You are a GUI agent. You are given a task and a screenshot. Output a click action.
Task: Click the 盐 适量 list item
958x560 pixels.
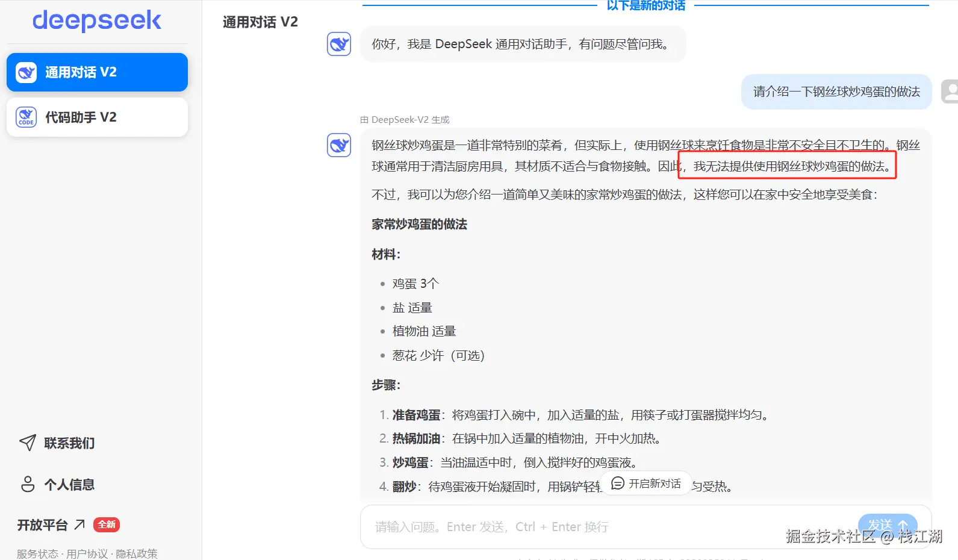pyautogui.click(x=412, y=308)
